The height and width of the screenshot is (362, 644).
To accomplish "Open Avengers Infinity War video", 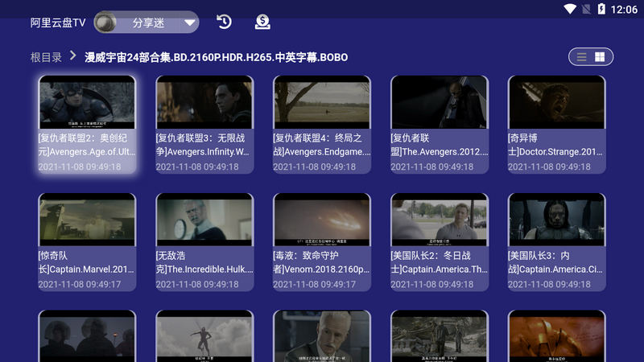I will tap(204, 125).
